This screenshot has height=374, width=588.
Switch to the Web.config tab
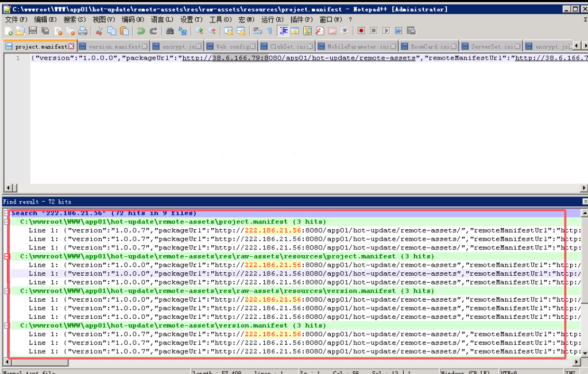click(232, 47)
